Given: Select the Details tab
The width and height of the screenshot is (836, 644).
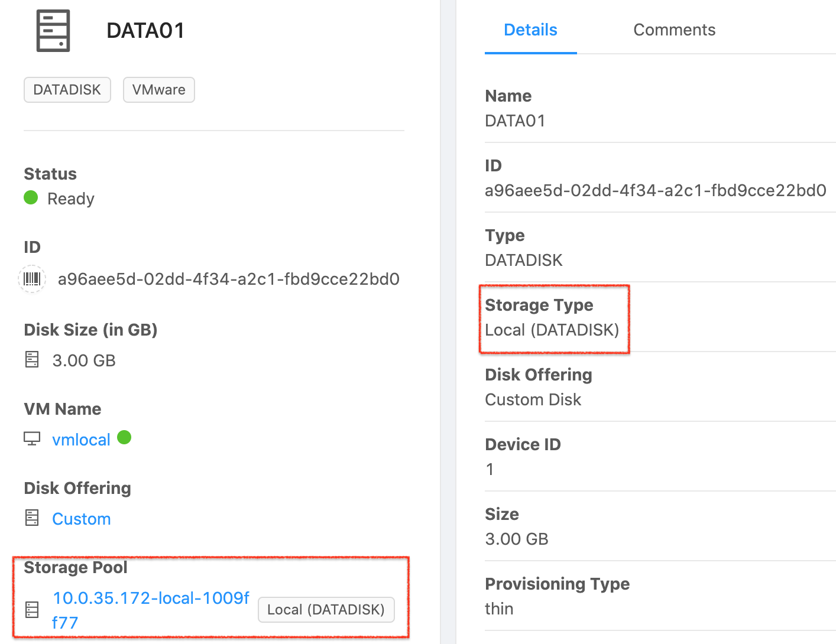Looking at the screenshot, I should pos(530,30).
